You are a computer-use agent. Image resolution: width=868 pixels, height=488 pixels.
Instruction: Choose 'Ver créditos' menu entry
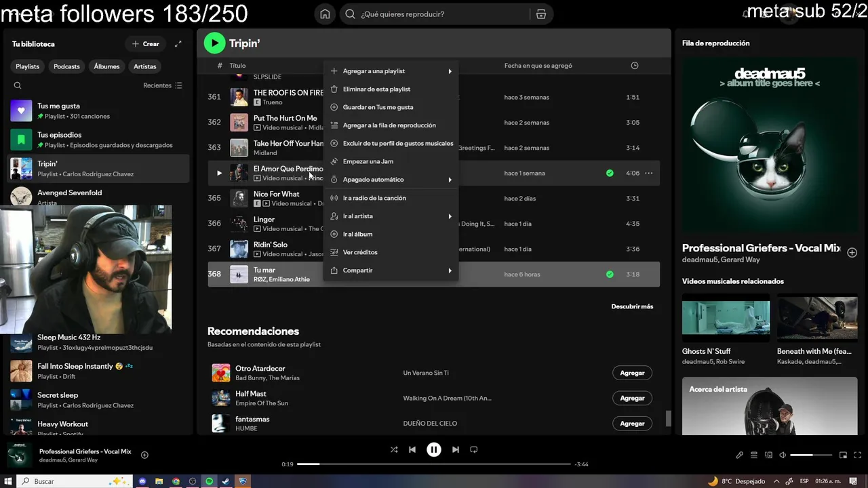(x=391, y=252)
